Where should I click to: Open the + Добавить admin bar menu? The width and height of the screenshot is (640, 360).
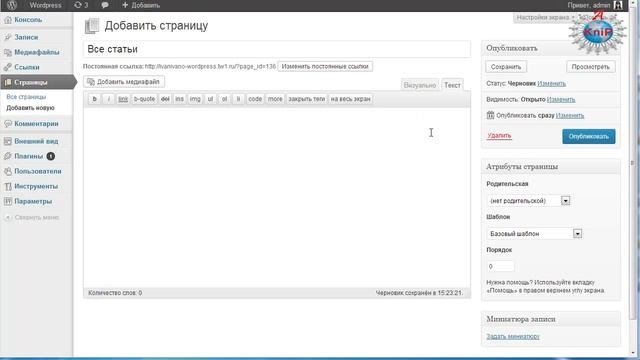click(x=141, y=5)
